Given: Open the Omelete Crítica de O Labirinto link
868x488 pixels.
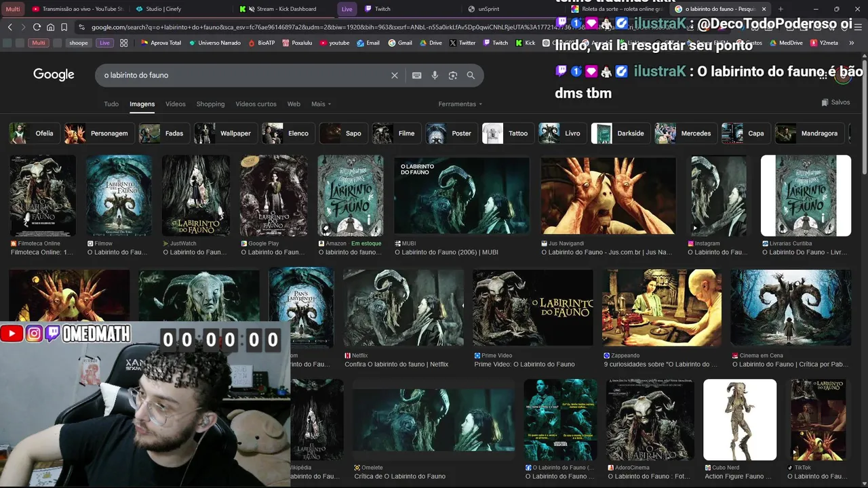Looking at the screenshot, I should pyautogui.click(x=399, y=476).
